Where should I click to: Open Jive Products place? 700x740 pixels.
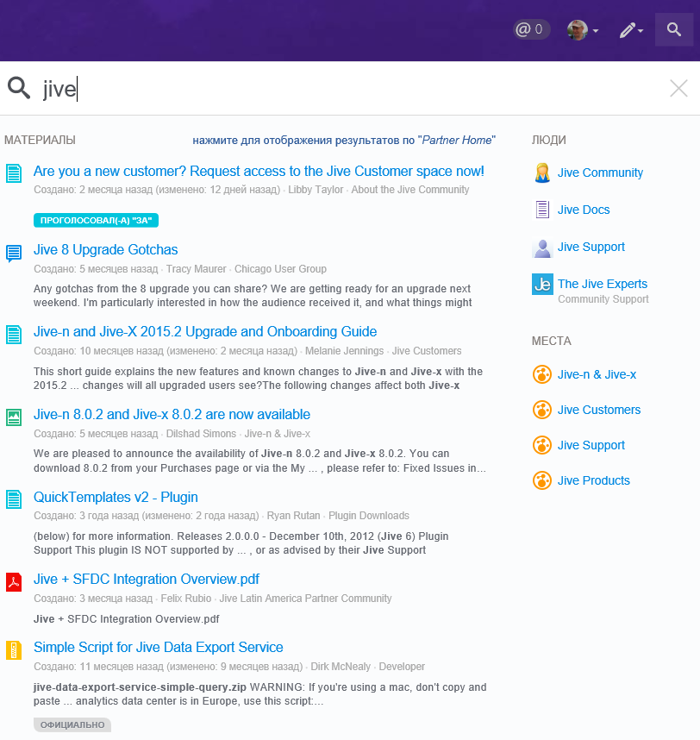tap(593, 481)
